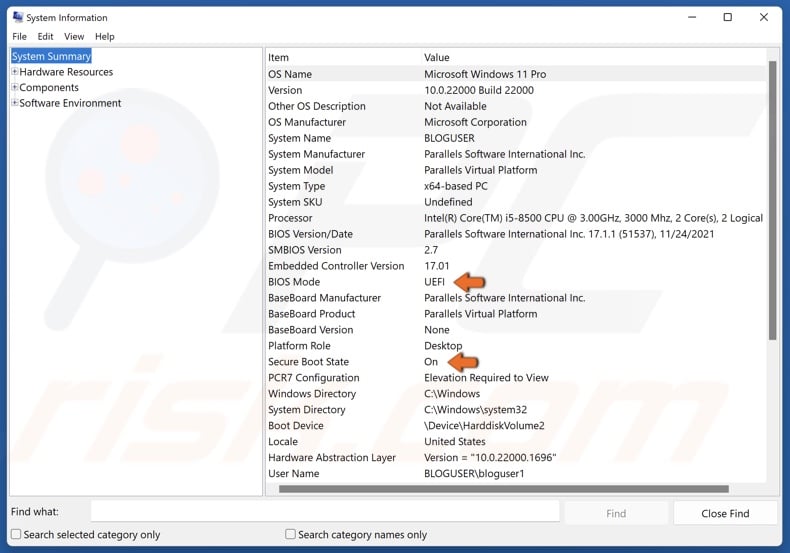Select the Components tree item
This screenshot has height=553, width=790.
point(49,87)
